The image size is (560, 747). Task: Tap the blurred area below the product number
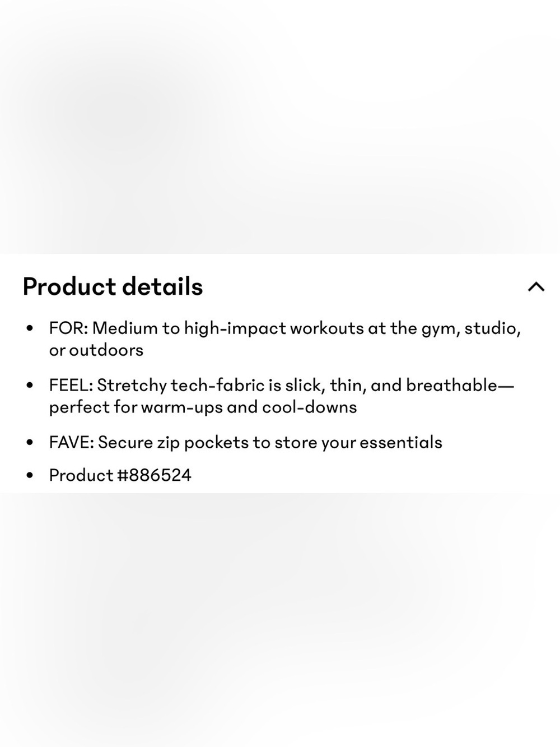280,620
